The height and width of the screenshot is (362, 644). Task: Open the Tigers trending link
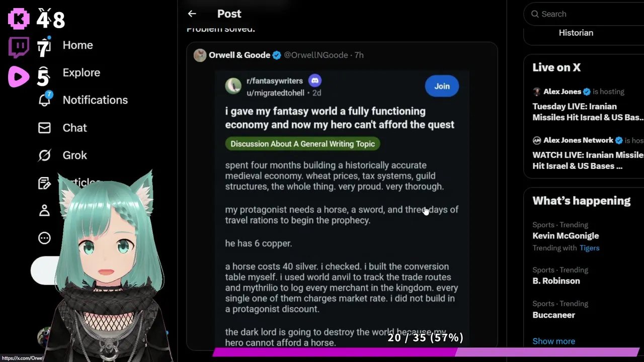tap(589, 248)
